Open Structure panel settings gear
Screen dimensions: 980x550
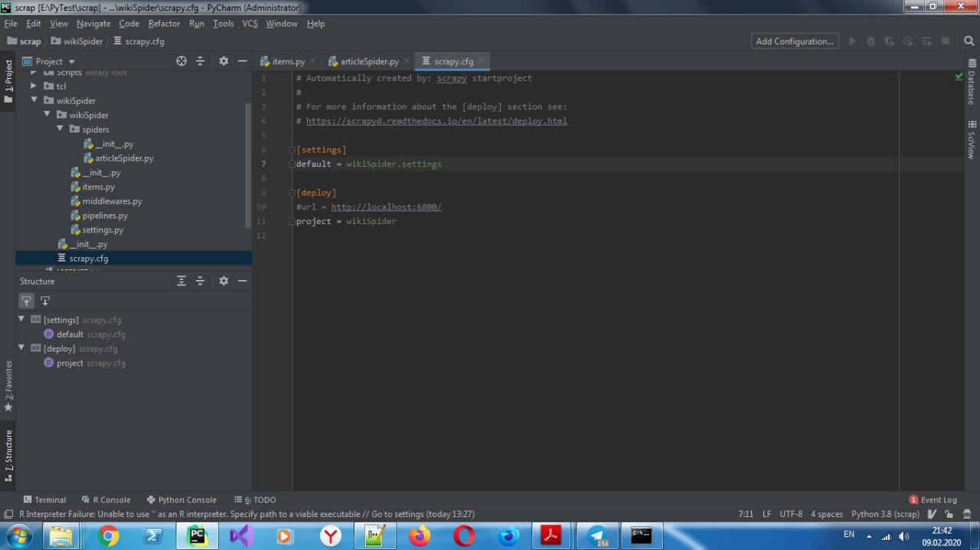click(x=224, y=281)
